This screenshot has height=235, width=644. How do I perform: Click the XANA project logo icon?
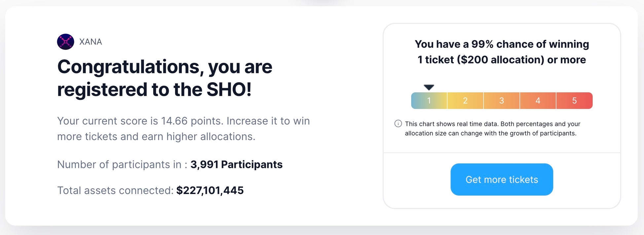pyautogui.click(x=65, y=42)
